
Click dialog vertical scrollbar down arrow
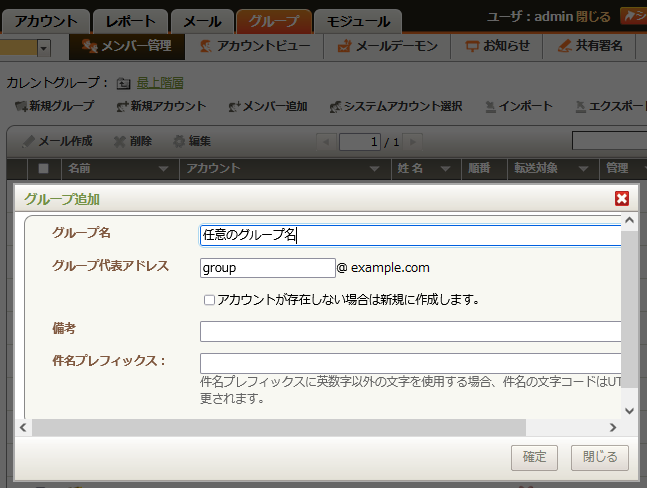[x=629, y=411]
